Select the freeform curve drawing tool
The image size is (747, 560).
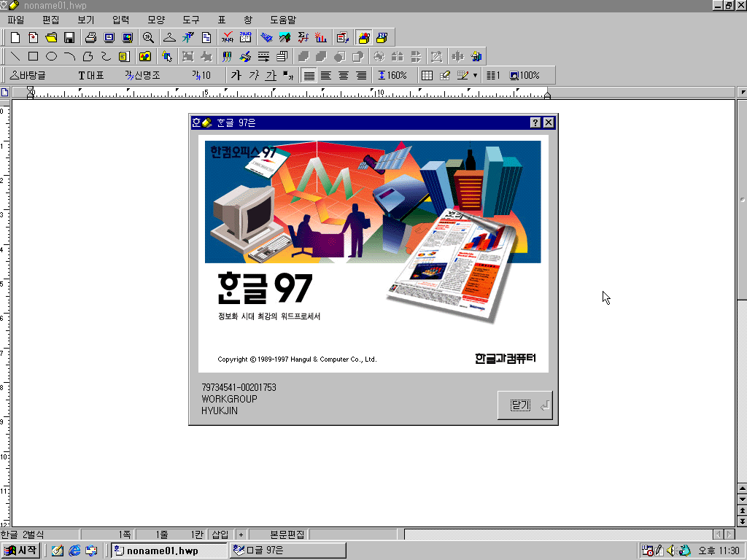click(x=106, y=57)
